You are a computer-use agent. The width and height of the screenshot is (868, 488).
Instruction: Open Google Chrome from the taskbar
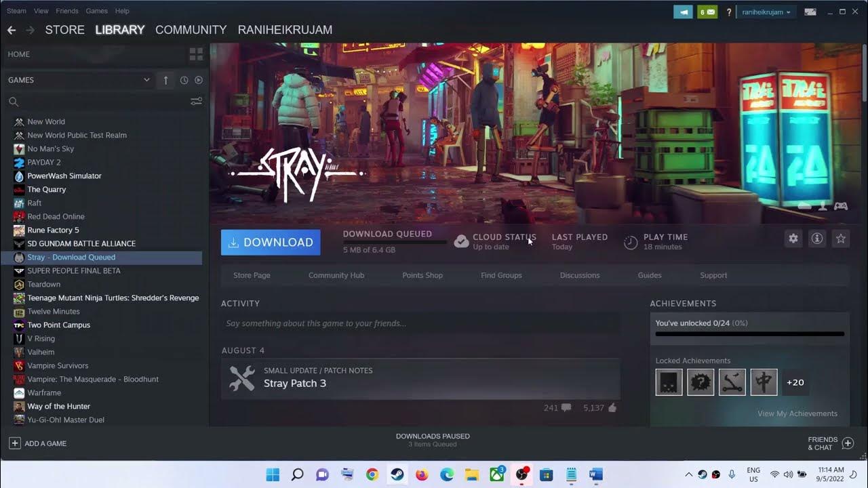click(372, 474)
